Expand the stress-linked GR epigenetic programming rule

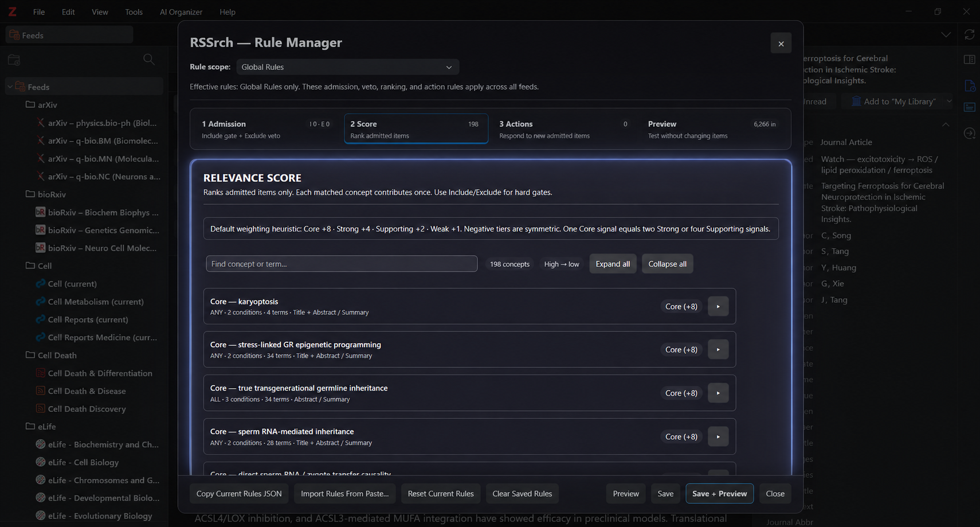[718, 349]
